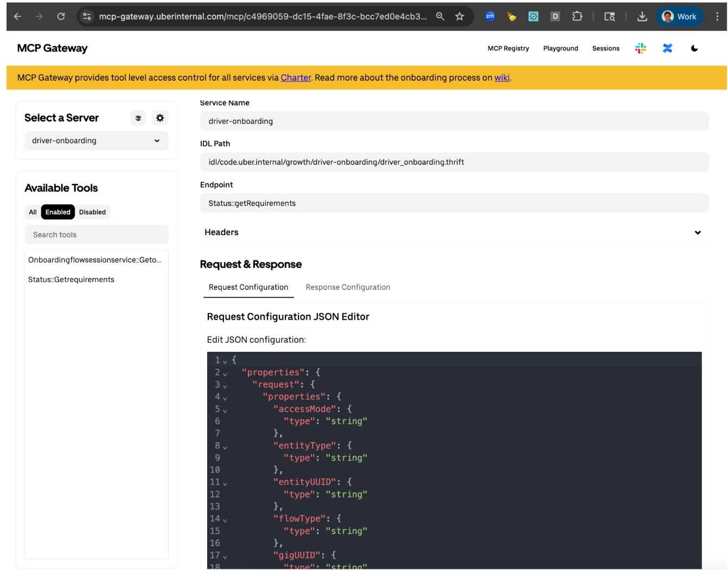
Task: Open Playground in the top navigation
Action: 560,48
